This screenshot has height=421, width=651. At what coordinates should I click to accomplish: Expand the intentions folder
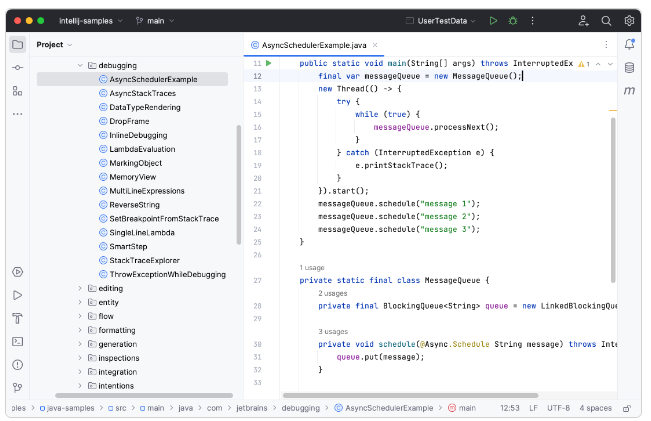click(x=80, y=386)
